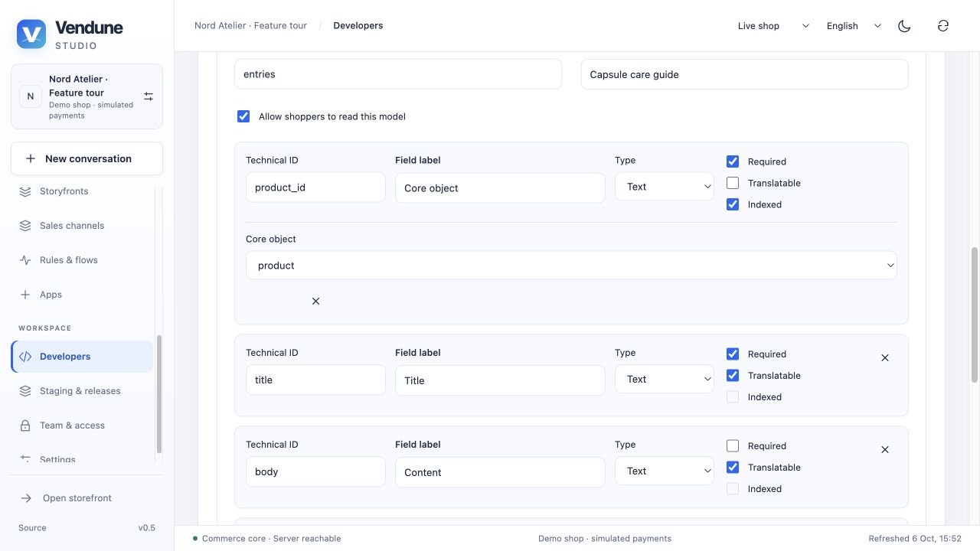The width and height of the screenshot is (980, 551).
Task: Click plus icon in New conversation
Action: click(x=31, y=158)
